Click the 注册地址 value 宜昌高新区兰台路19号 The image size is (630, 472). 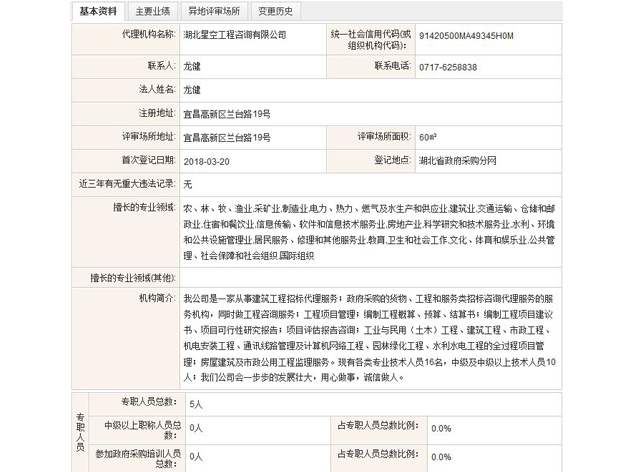[x=227, y=113]
